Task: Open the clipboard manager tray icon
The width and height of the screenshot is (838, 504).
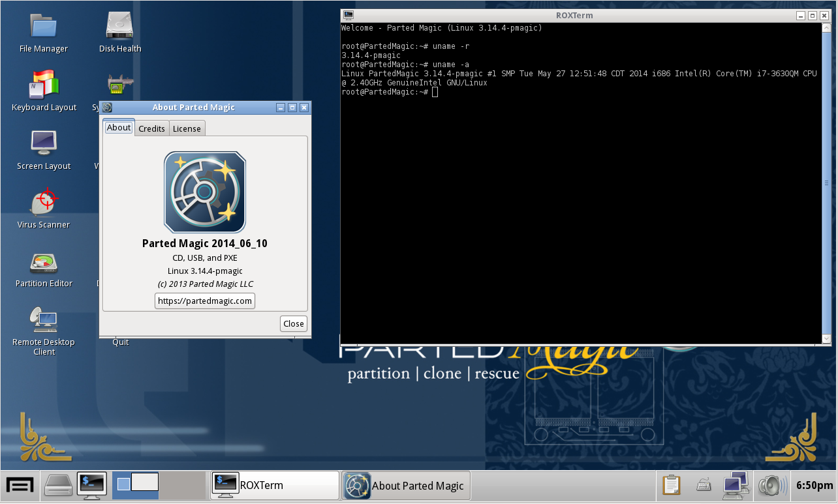Action: (672, 486)
